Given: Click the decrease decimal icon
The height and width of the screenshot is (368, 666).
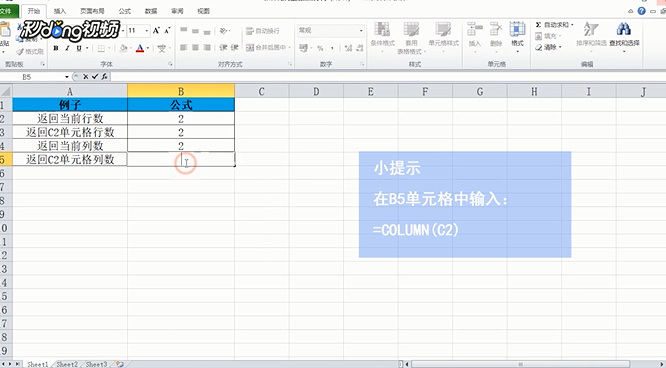Looking at the screenshot, I should 360,48.
